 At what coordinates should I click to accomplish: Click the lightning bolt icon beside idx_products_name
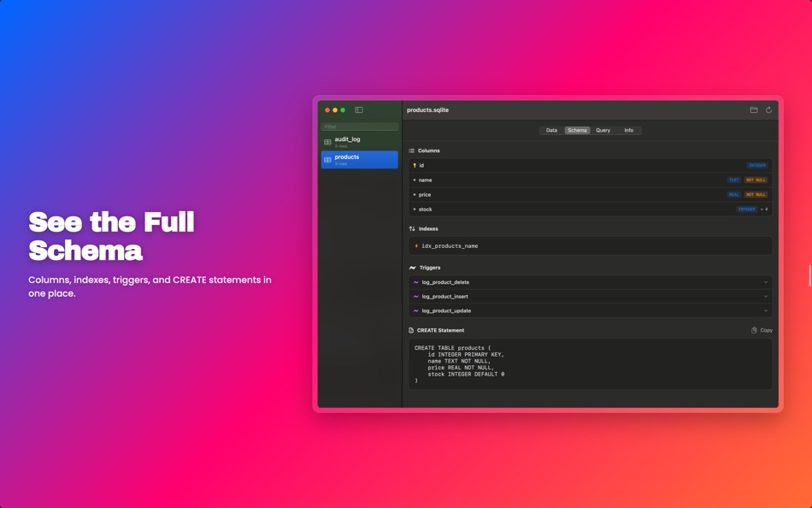(x=416, y=245)
